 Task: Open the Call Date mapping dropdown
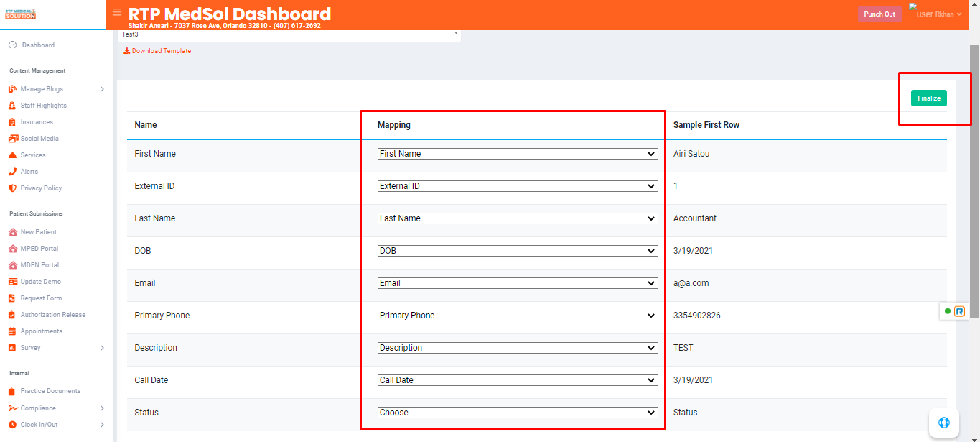click(518, 380)
